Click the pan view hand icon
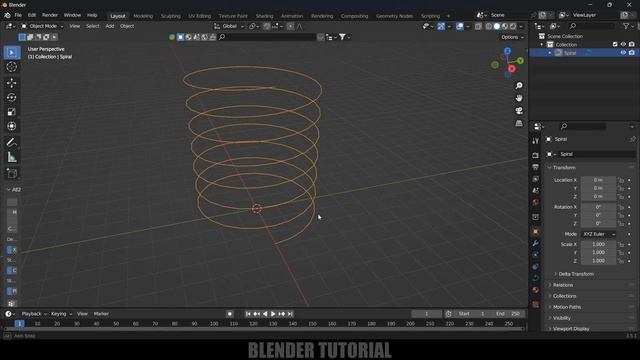 click(519, 98)
